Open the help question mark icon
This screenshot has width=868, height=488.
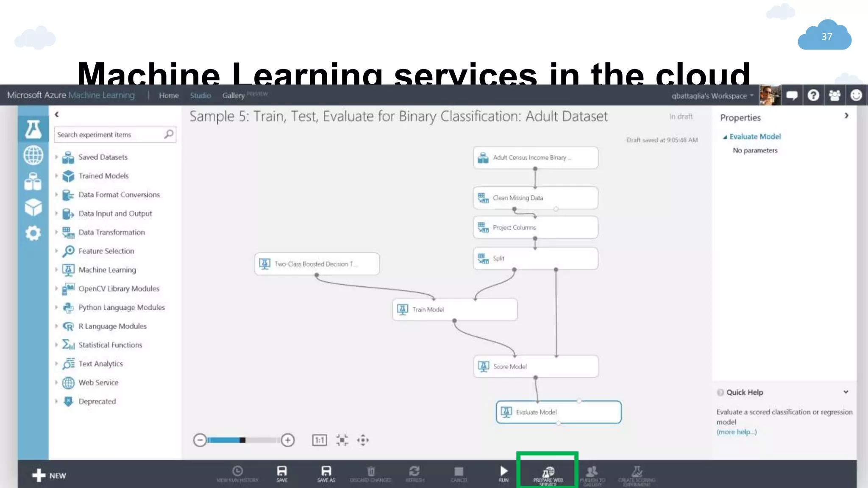pyautogui.click(x=813, y=95)
